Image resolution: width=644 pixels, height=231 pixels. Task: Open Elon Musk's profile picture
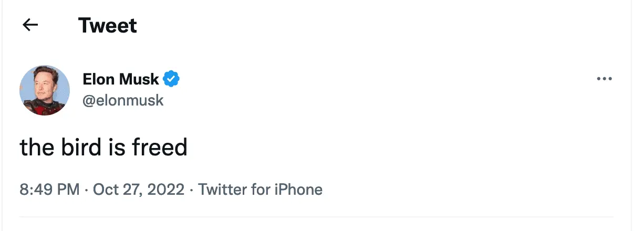click(x=45, y=90)
